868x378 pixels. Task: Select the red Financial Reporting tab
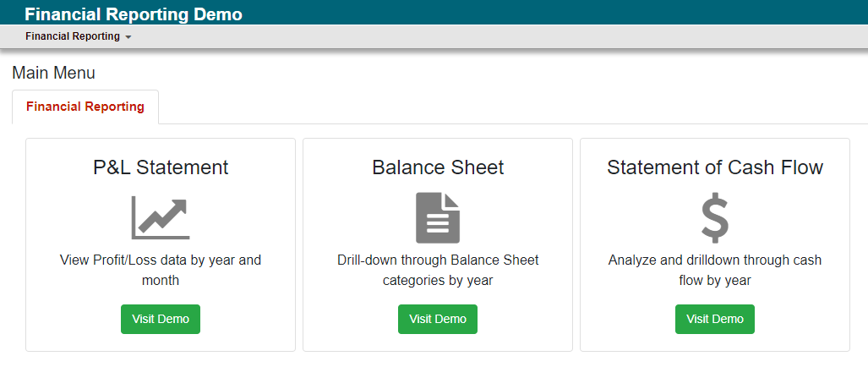point(85,107)
